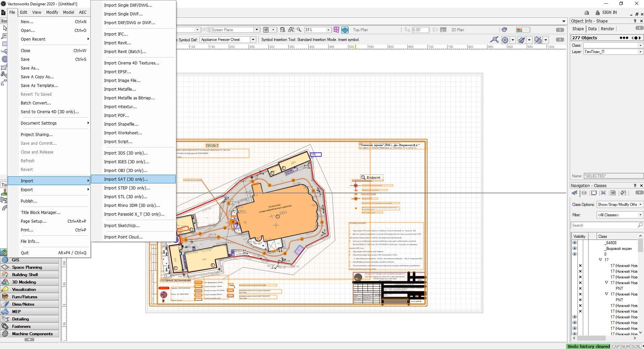
Task: Toggle visibility of class _Видовой экран
Action: [574, 249]
